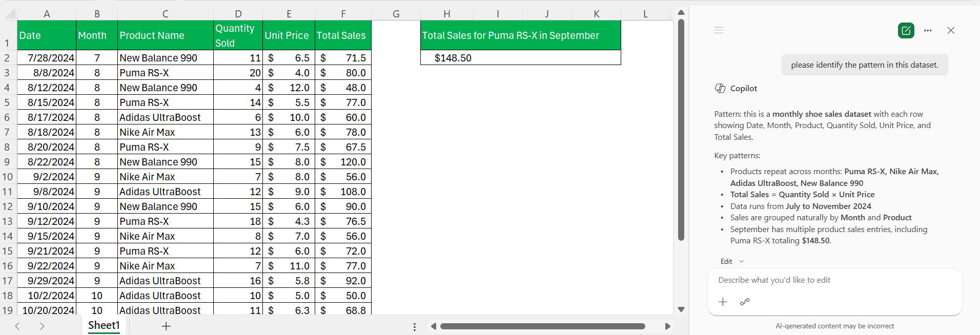Select column A header

point(47,14)
